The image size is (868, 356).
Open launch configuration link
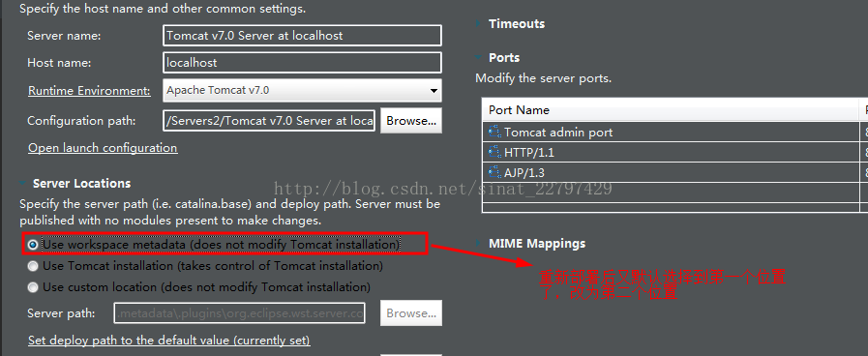coord(103,148)
